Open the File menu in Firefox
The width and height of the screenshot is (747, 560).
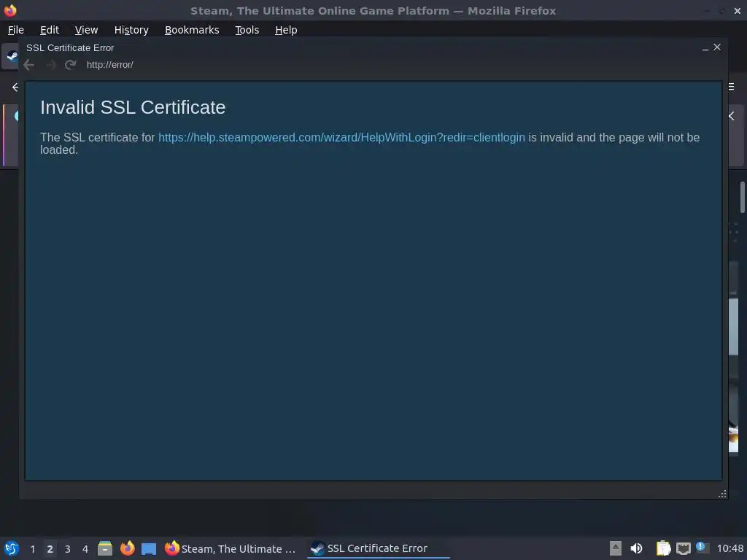16,30
